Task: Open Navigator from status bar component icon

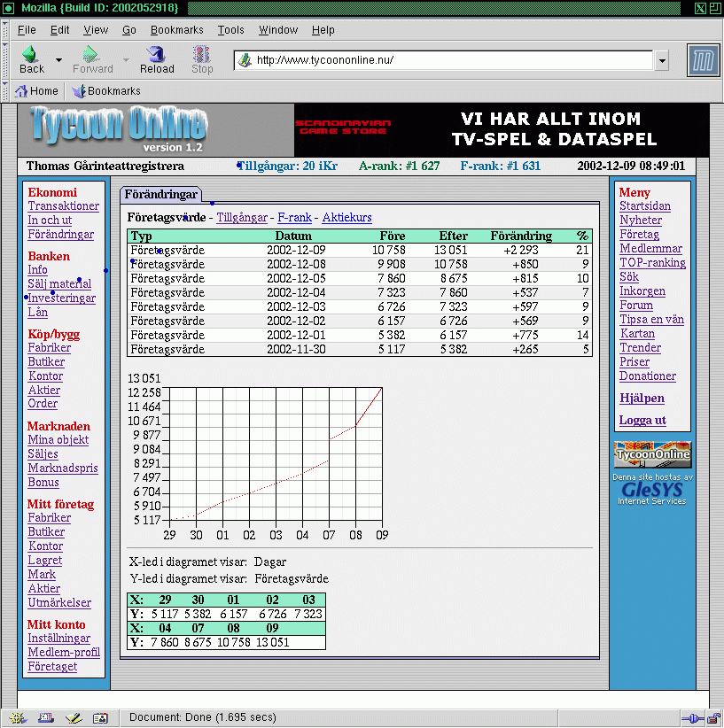Action: coord(18,718)
